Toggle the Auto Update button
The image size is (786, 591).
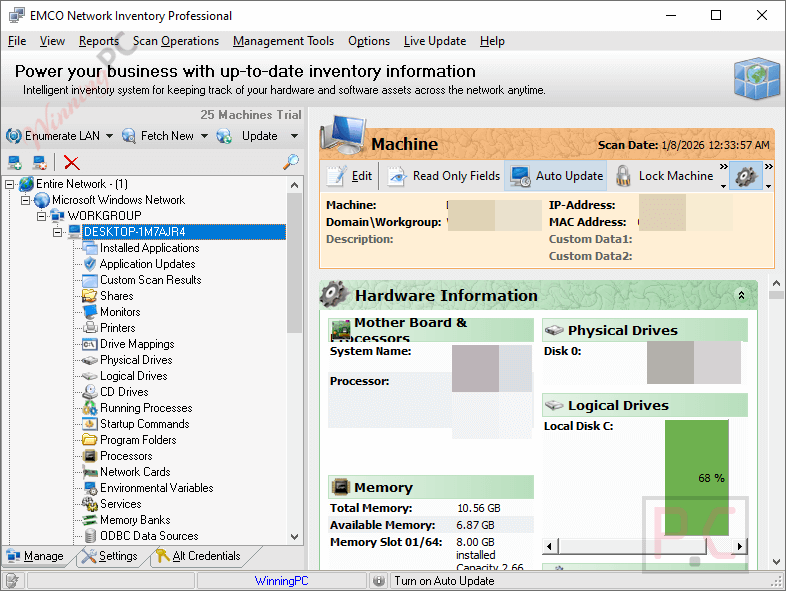556,176
